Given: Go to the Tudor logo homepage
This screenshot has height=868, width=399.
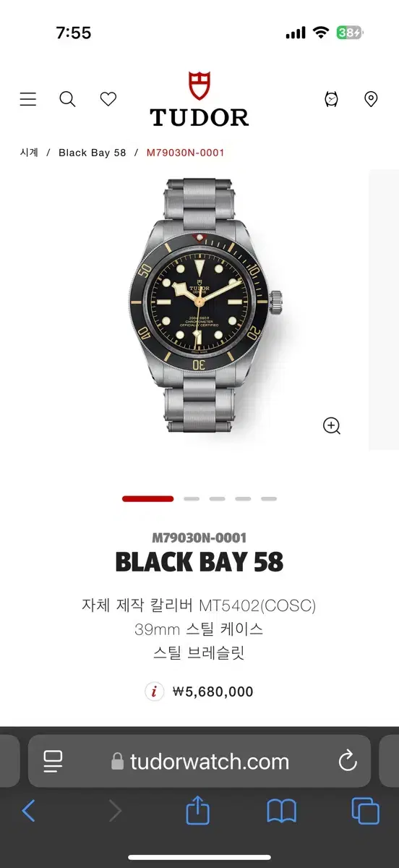Looking at the screenshot, I should (199, 99).
